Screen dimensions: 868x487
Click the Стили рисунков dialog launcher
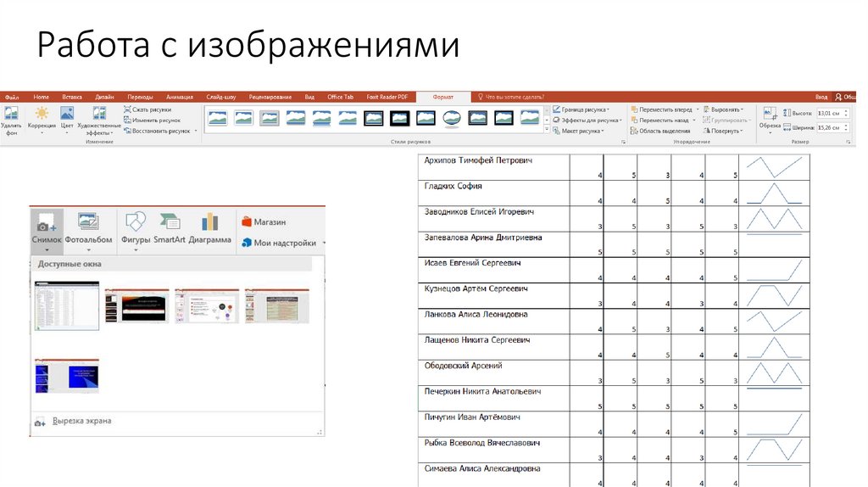pos(623,142)
